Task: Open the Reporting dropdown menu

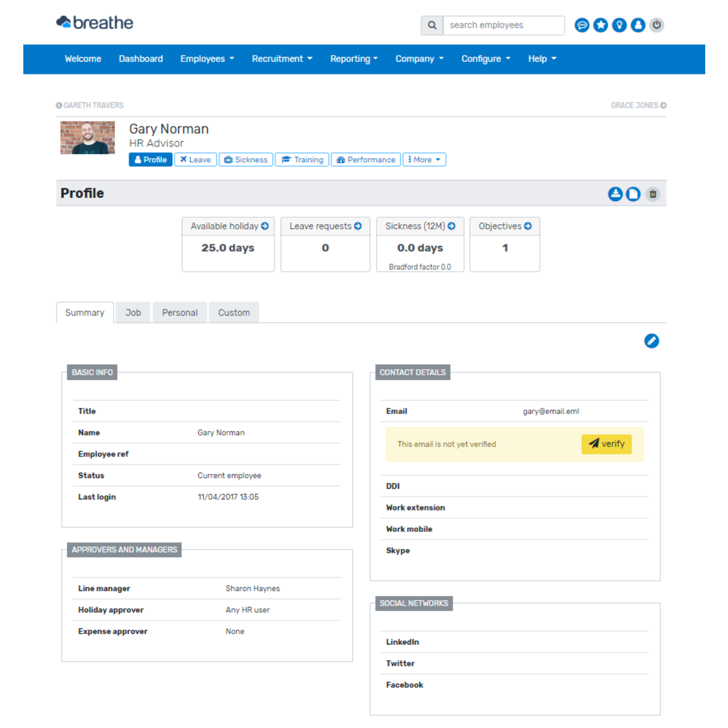Action: coord(354,59)
